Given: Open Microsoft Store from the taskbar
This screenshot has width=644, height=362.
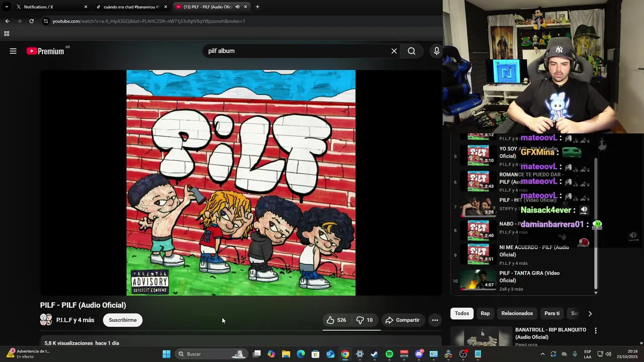Looking at the screenshot, I should (315, 354).
